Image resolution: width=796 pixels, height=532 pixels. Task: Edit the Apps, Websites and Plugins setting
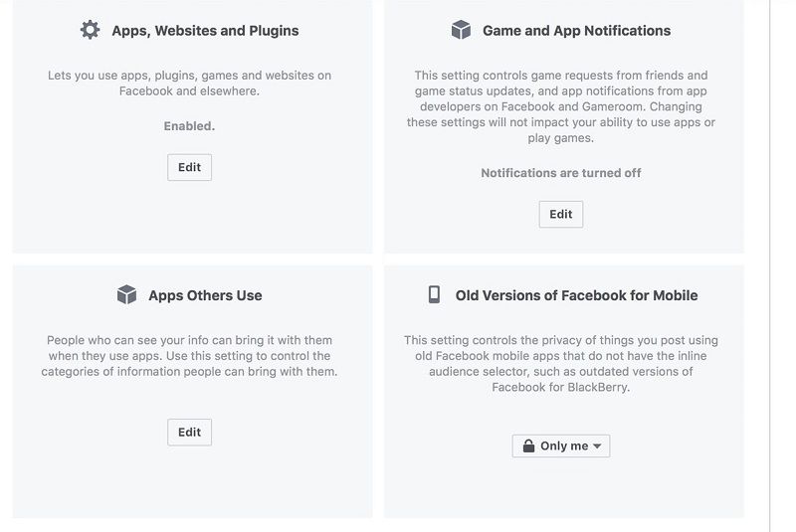point(189,167)
